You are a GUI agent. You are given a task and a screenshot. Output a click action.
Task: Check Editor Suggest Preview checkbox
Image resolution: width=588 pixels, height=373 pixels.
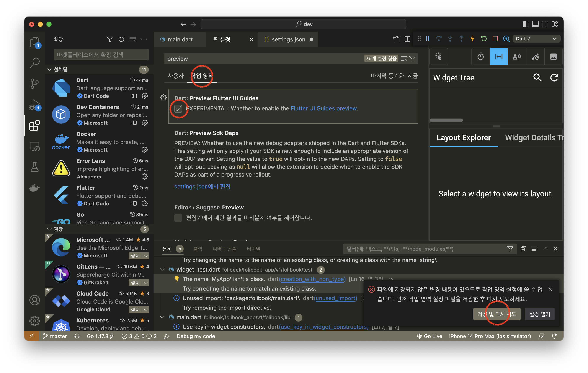coord(178,218)
